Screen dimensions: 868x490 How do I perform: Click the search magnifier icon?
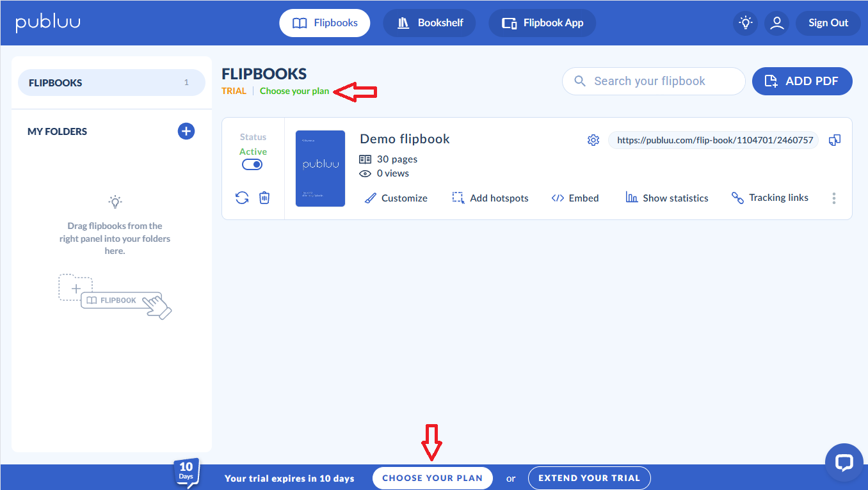tap(580, 81)
